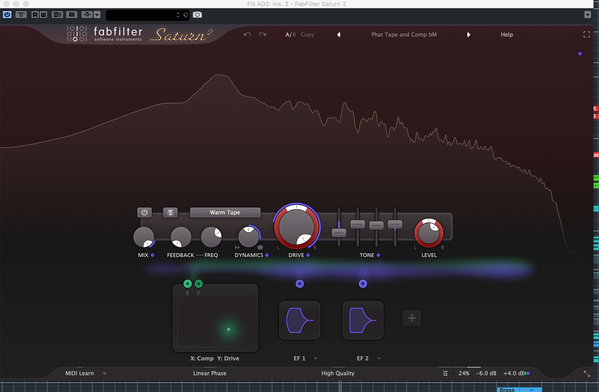Click the first Tone slider handle
This screenshot has height=392, width=599.
pyautogui.click(x=339, y=232)
